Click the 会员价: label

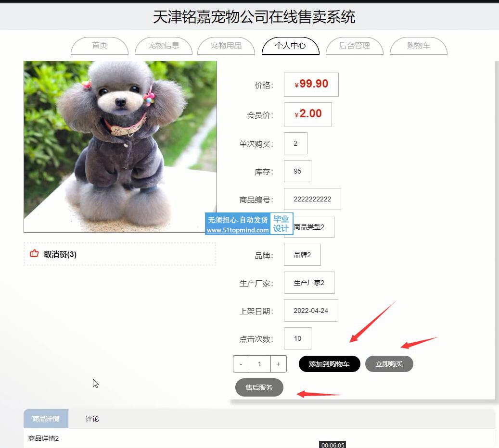pyautogui.click(x=260, y=115)
